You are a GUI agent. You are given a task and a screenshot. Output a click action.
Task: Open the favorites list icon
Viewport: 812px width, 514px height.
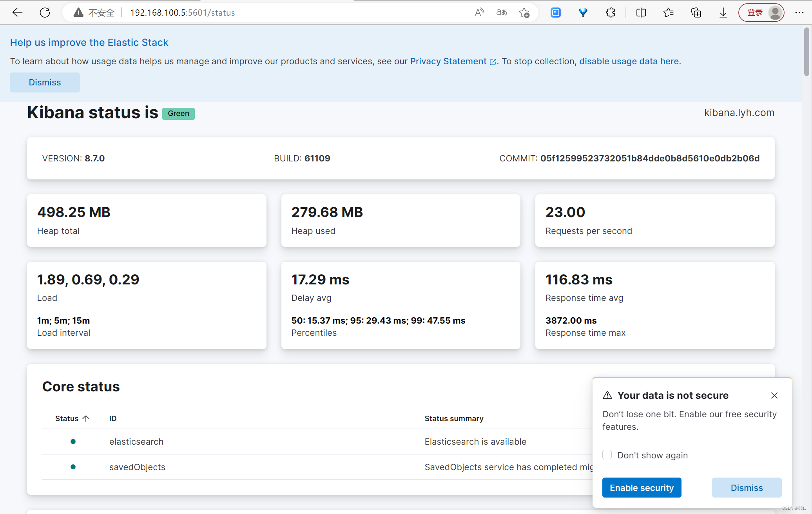[669, 13]
